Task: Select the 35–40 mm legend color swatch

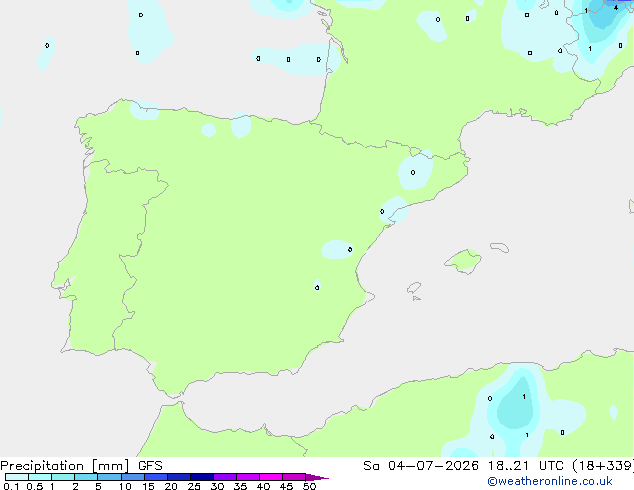Action: 248,477
